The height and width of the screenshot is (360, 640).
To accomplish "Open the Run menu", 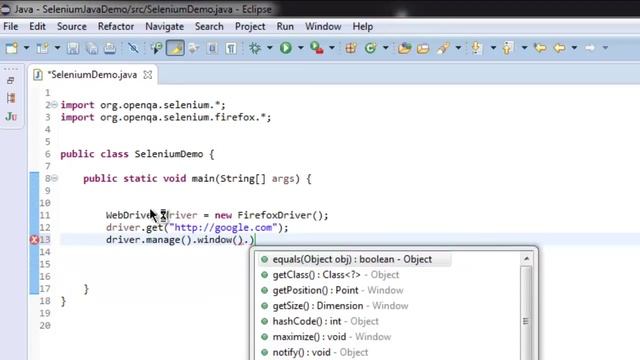I will [x=285, y=27].
